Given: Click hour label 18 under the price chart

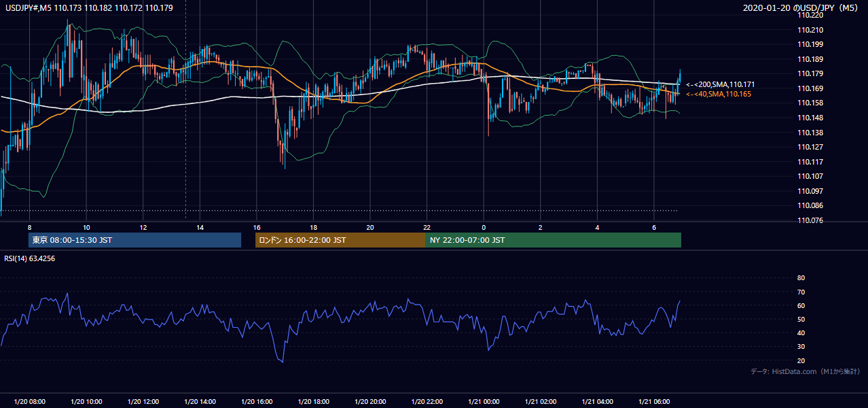Looking at the screenshot, I should click(x=313, y=227).
